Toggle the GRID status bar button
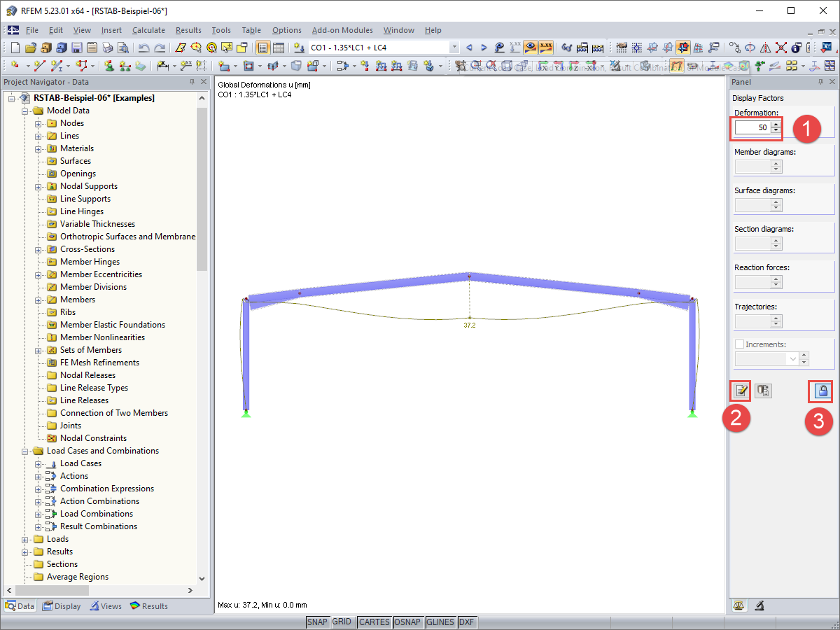Screen dimensions: 840x630 click(342, 622)
